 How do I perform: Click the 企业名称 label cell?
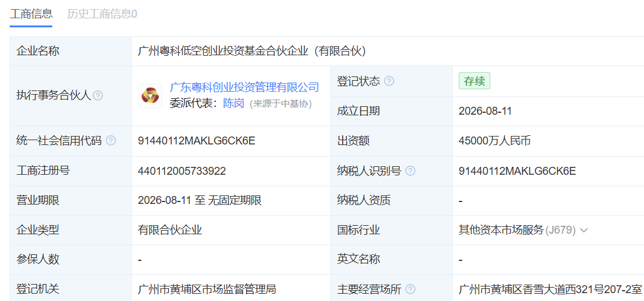[x=70, y=51]
